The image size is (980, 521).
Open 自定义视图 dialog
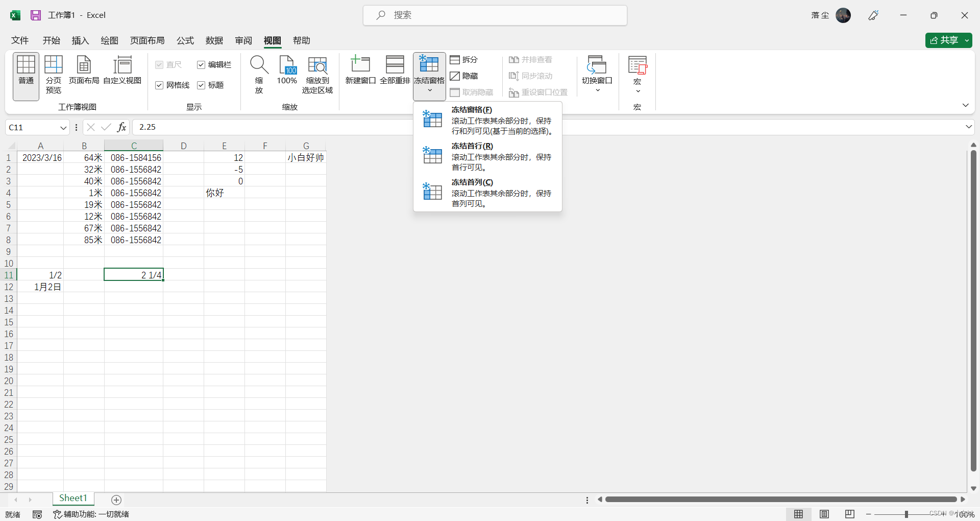tap(122, 72)
